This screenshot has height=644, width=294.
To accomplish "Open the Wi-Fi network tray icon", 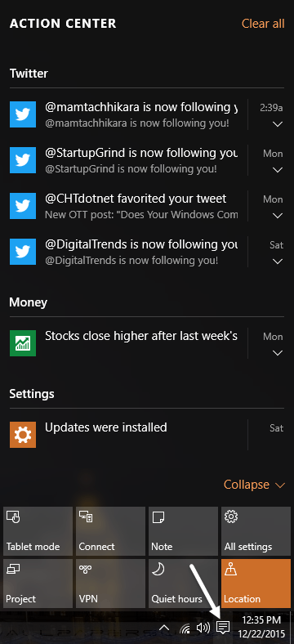I will [185, 628].
